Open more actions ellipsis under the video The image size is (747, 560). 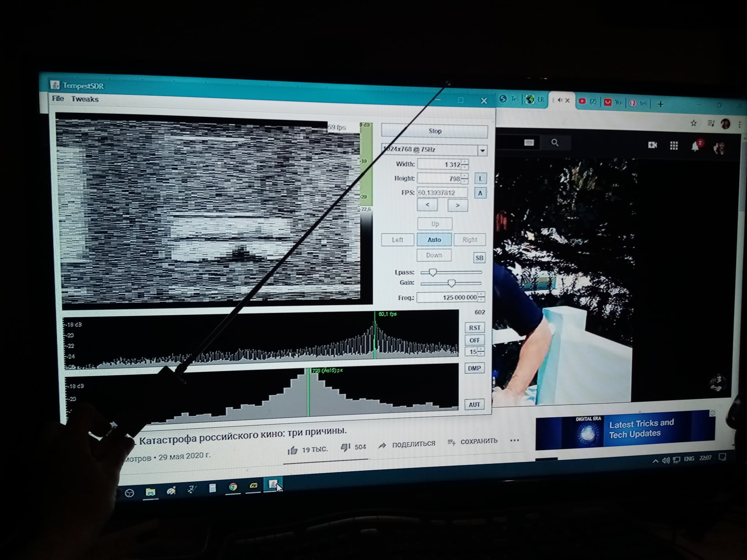[514, 441]
